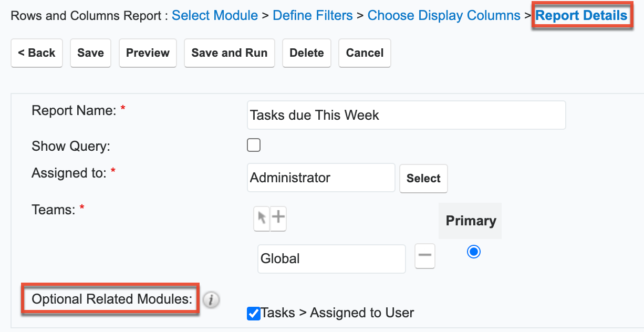The height and width of the screenshot is (332, 644).
Task: Open the Define Filters step
Action: 313,15
